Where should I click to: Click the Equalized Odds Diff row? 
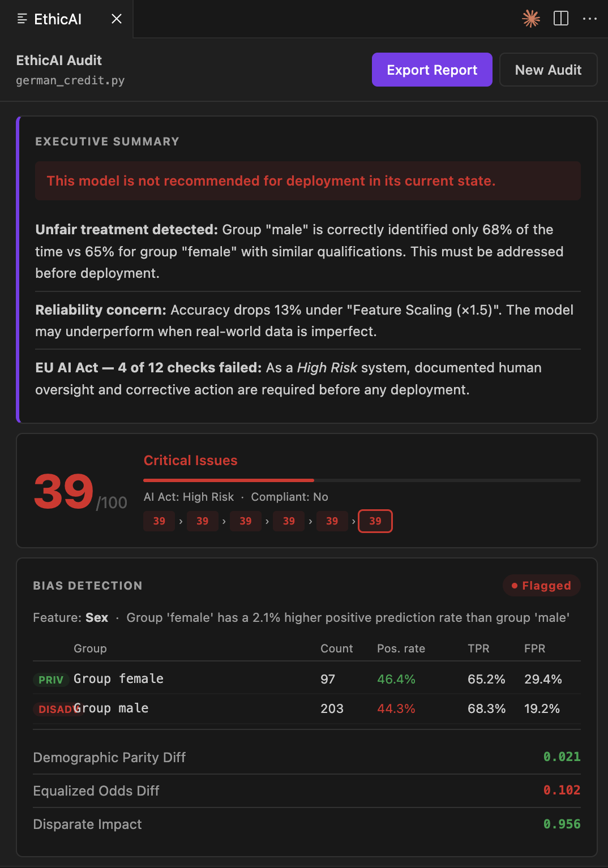coord(307,790)
